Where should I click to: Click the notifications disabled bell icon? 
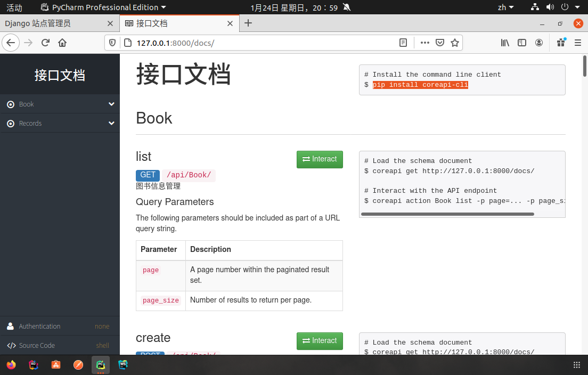(347, 7)
